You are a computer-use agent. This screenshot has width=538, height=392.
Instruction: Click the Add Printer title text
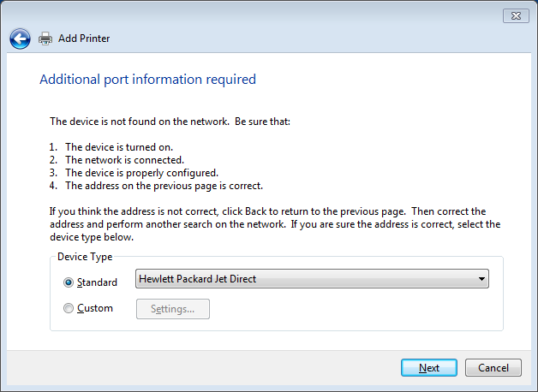(x=84, y=39)
